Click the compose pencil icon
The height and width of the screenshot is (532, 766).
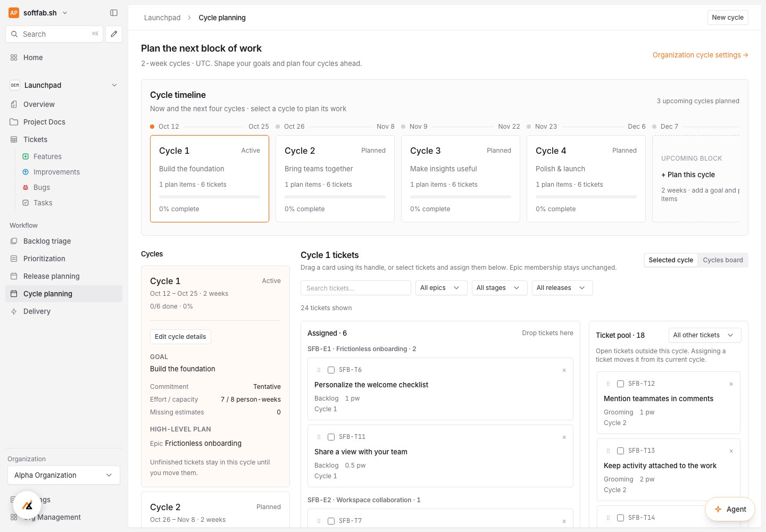coord(114,34)
